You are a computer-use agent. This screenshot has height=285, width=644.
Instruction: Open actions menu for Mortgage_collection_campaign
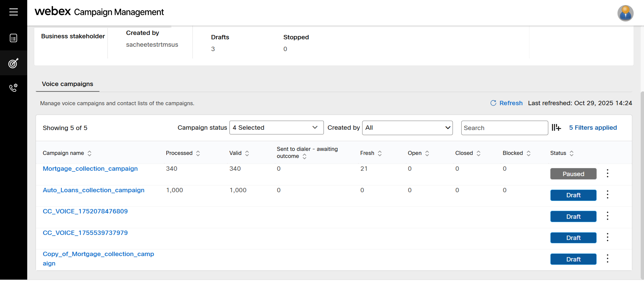point(607,173)
